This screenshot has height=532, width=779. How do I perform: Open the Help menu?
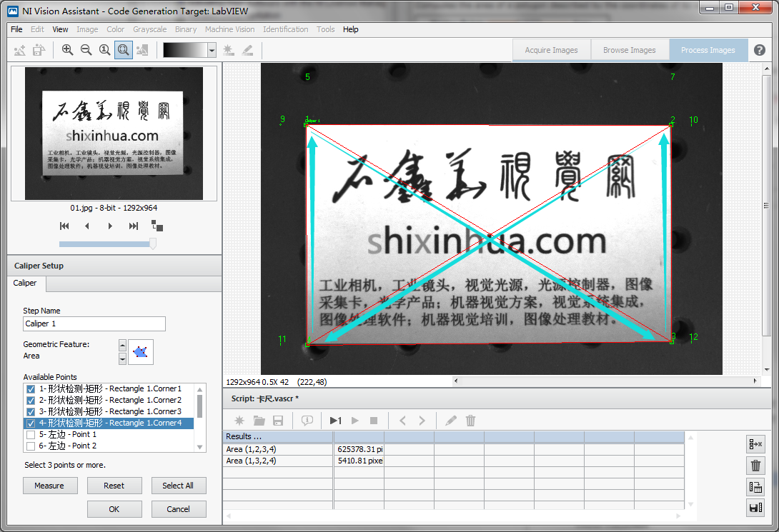350,29
